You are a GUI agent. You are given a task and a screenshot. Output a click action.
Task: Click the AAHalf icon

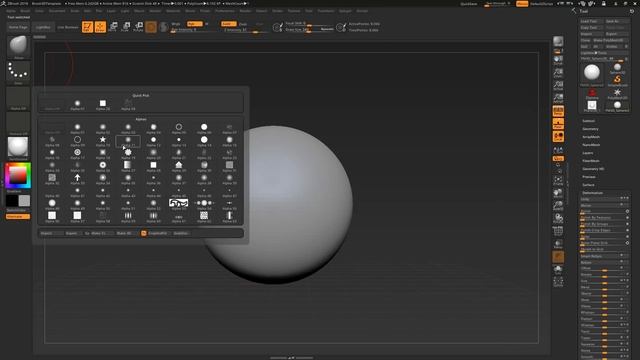click(558, 98)
